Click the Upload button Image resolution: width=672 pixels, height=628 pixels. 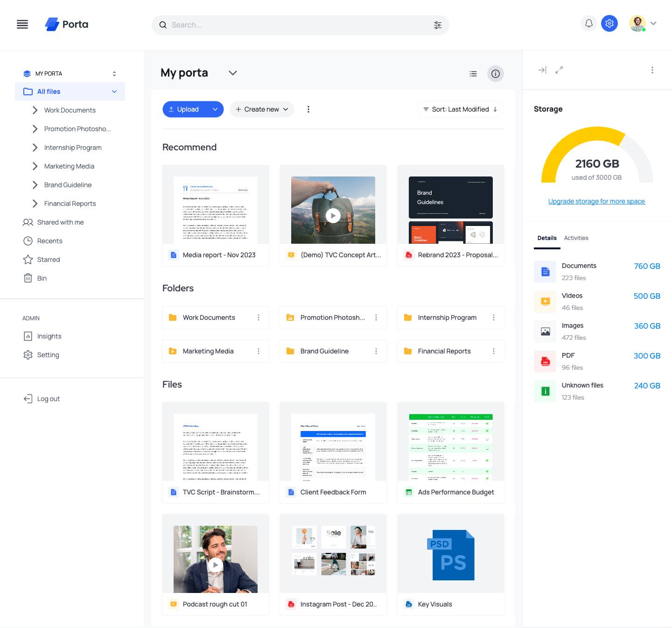coord(185,109)
